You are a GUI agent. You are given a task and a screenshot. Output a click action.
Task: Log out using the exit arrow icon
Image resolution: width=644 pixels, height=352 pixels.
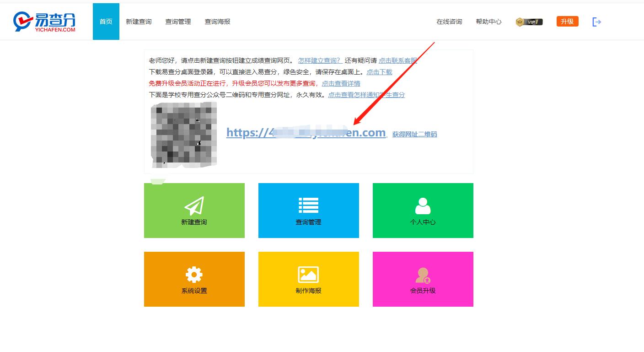coord(596,22)
